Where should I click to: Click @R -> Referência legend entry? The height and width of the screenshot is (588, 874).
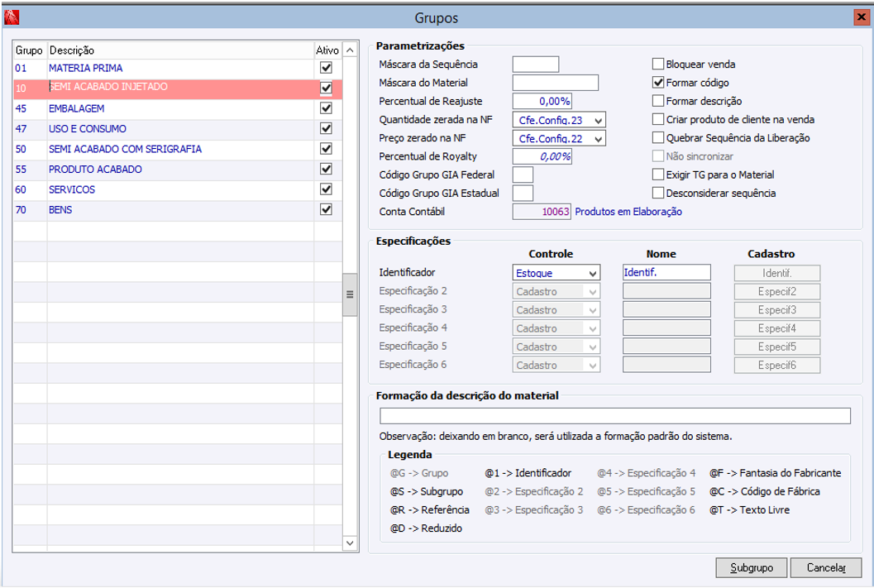(430, 510)
